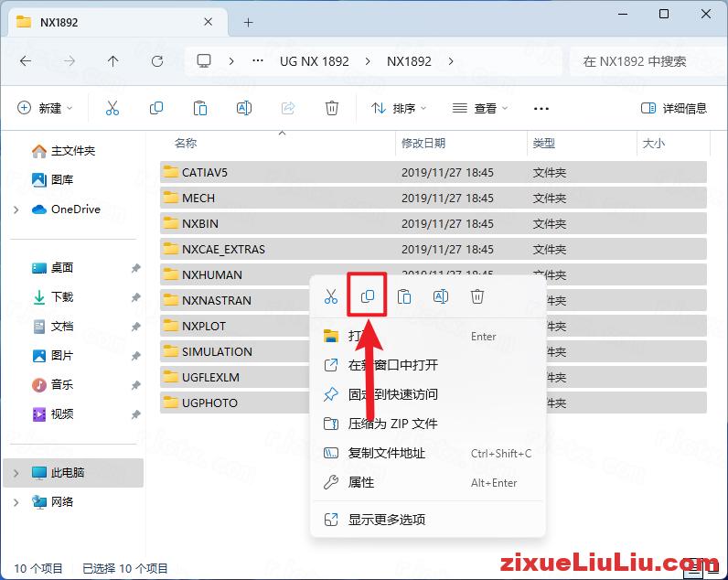Click the Delete trash icon in the toolbar
The width and height of the screenshot is (728, 580).
point(331,108)
